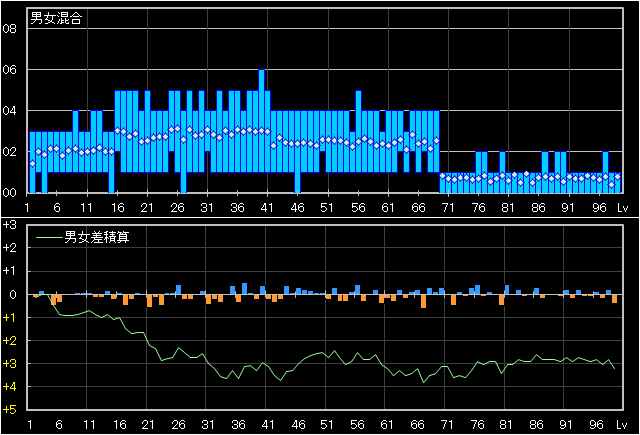
Task: Click x-axis label 86 on the bottom chart
Action: pos(536,425)
